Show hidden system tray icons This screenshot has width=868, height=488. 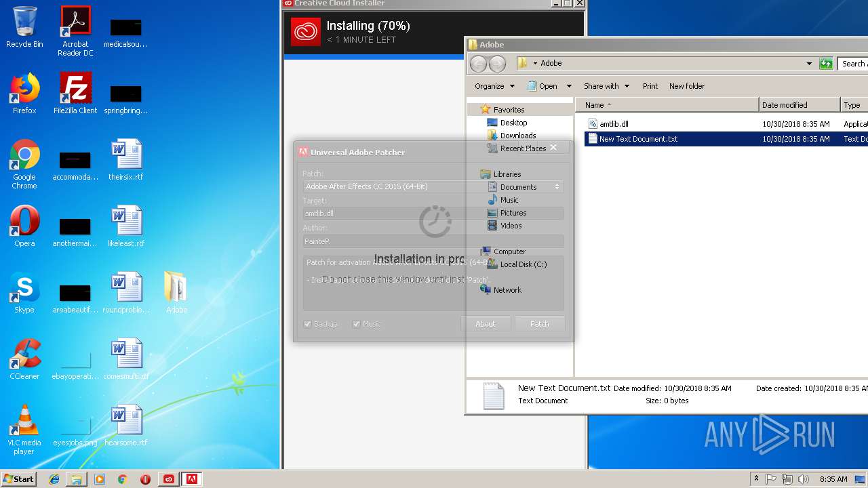(756, 479)
